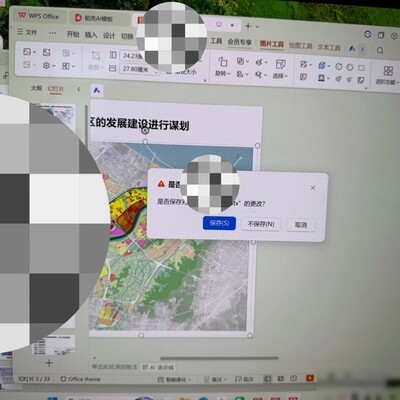Click the empty rectangle icon in ribbon
This screenshot has width=400, height=400.
(x=361, y=68)
